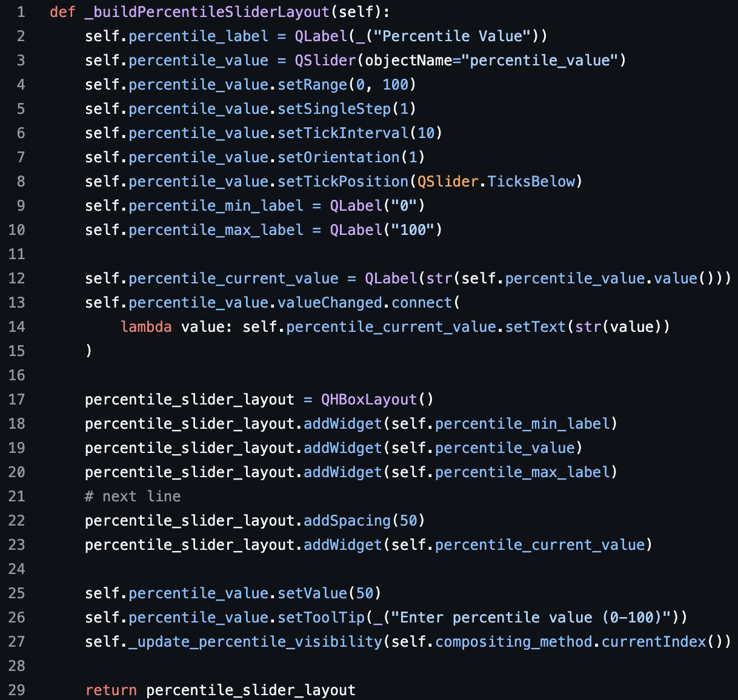Click line number 28 in the gutter
The height and width of the screenshot is (700, 738).
[17, 666]
